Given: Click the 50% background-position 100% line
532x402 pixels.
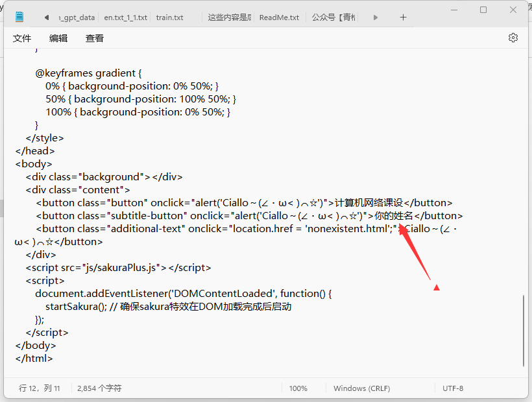Looking at the screenshot, I should 141,99.
